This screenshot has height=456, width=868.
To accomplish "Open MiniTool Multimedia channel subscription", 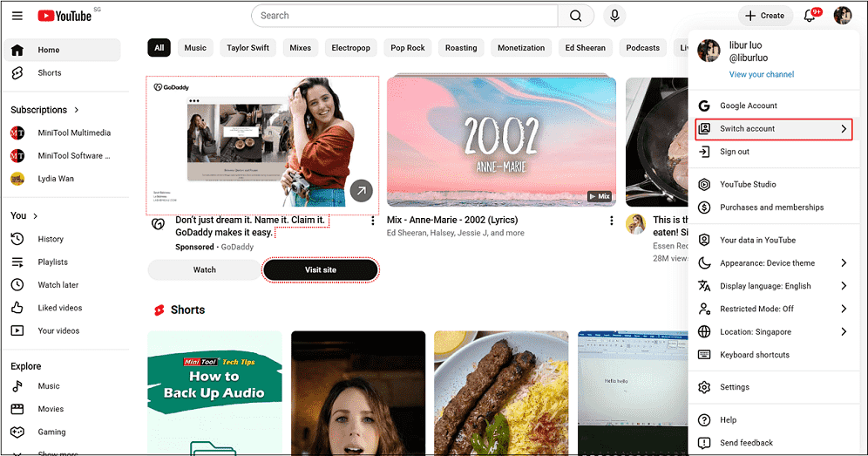I will click(x=62, y=133).
